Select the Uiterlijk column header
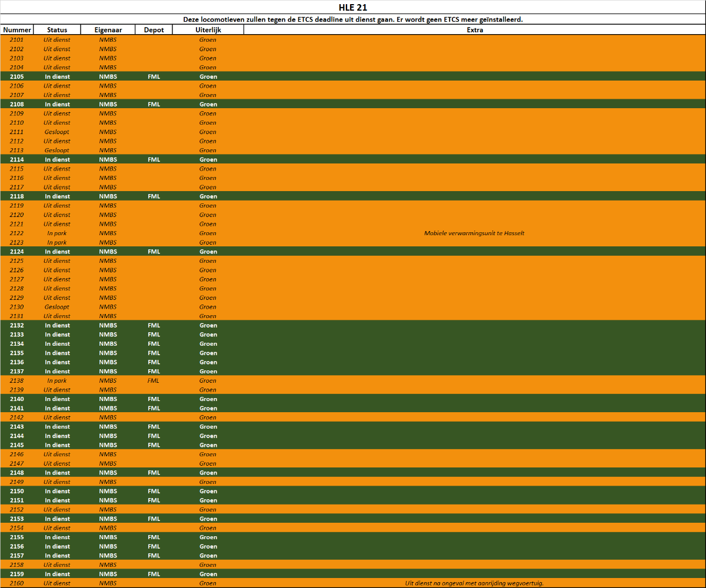 point(208,30)
